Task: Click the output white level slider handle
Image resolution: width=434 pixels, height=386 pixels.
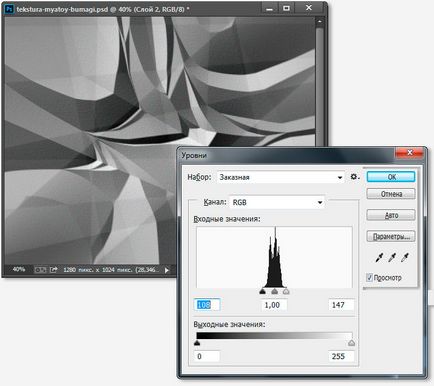Action: 351,343
